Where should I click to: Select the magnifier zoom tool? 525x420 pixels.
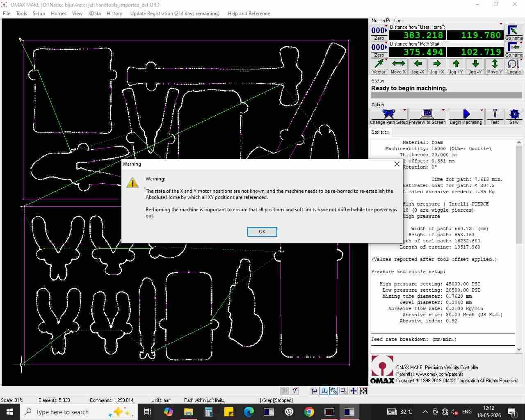334,391
